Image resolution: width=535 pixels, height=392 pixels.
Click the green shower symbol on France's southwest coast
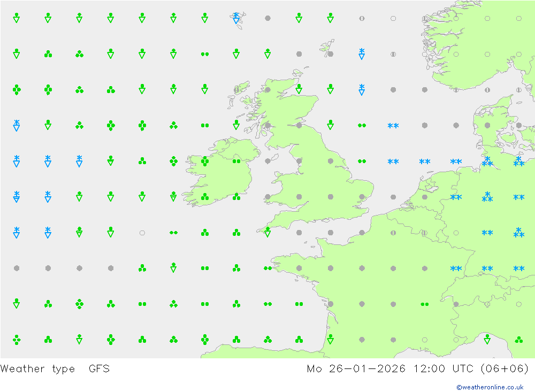click(x=330, y=339)
